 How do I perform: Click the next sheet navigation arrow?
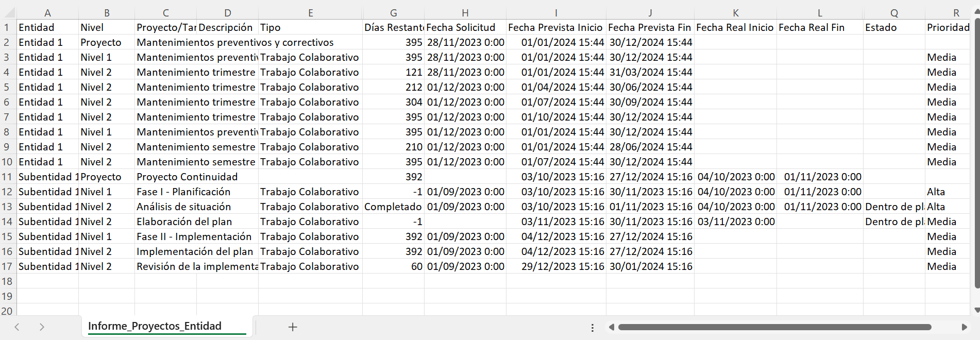point(42,327)
